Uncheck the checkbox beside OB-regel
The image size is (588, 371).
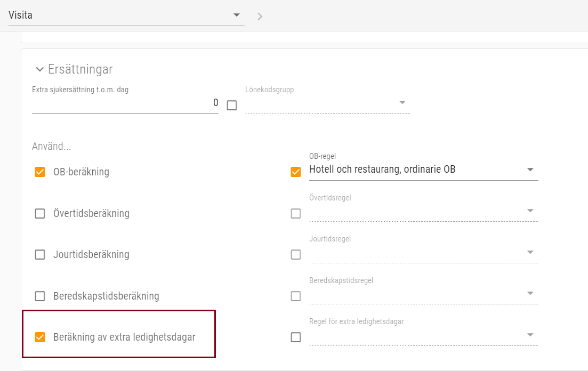click(296, 172)
